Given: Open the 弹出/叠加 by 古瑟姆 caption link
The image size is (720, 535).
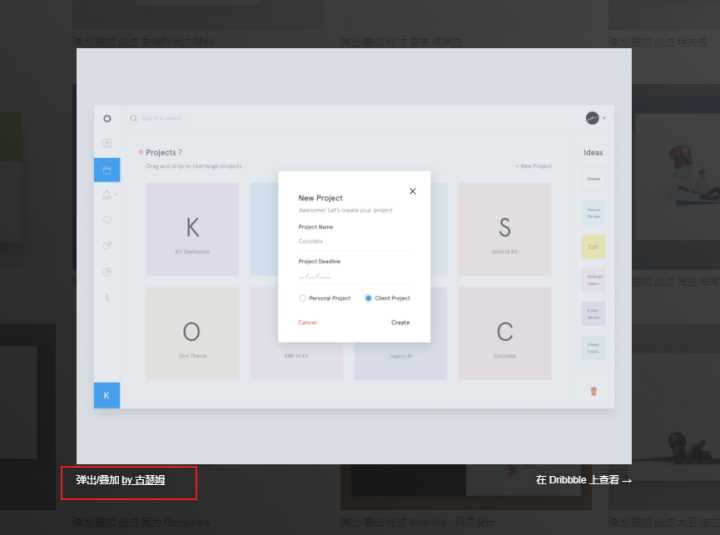Looking at the screenshot, I should [120, 480].
